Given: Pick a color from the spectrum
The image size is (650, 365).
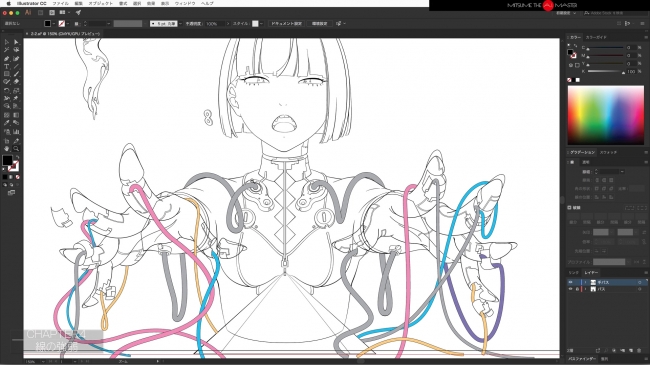Looking at the screenshot, I should 606,115.
